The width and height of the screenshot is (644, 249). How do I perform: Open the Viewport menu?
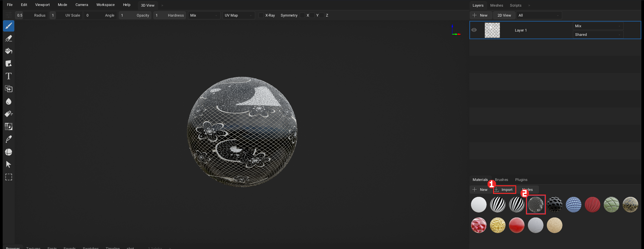tap(43, 5)
